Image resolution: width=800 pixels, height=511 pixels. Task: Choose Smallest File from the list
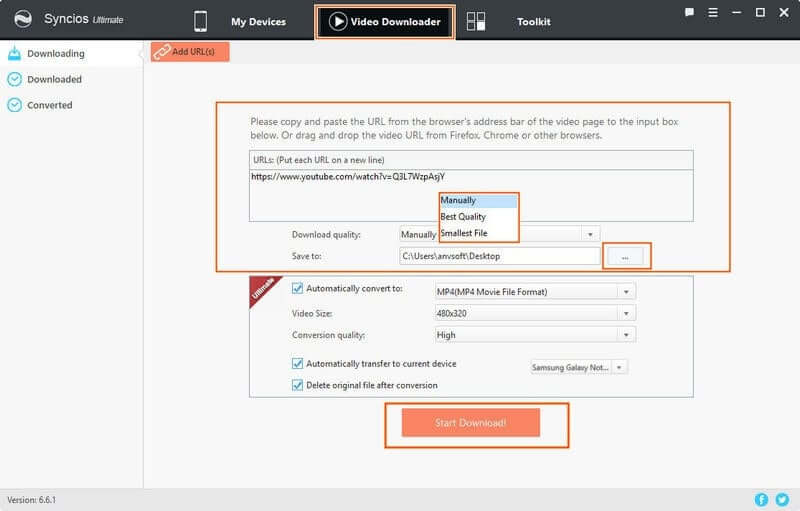coord(478,233)
